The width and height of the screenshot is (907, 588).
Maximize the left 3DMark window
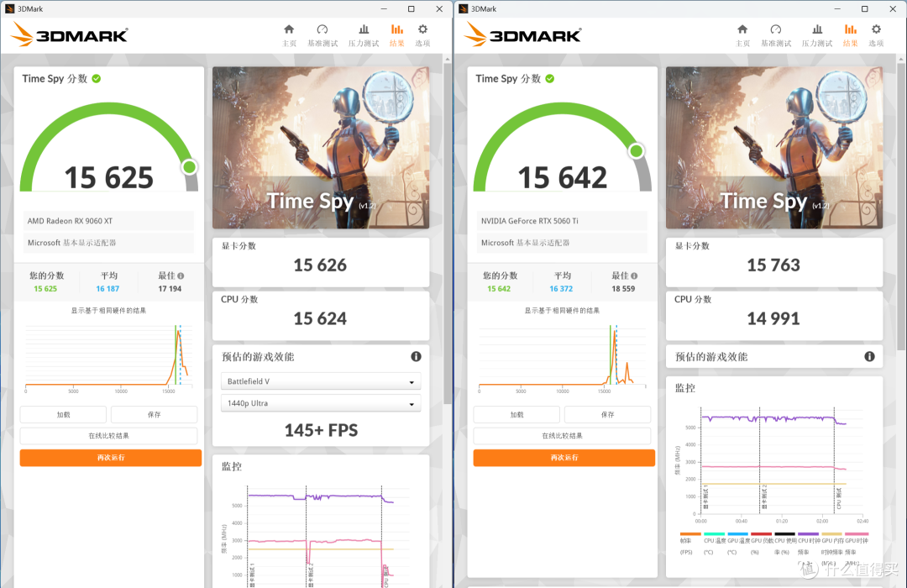pos(412,8)
